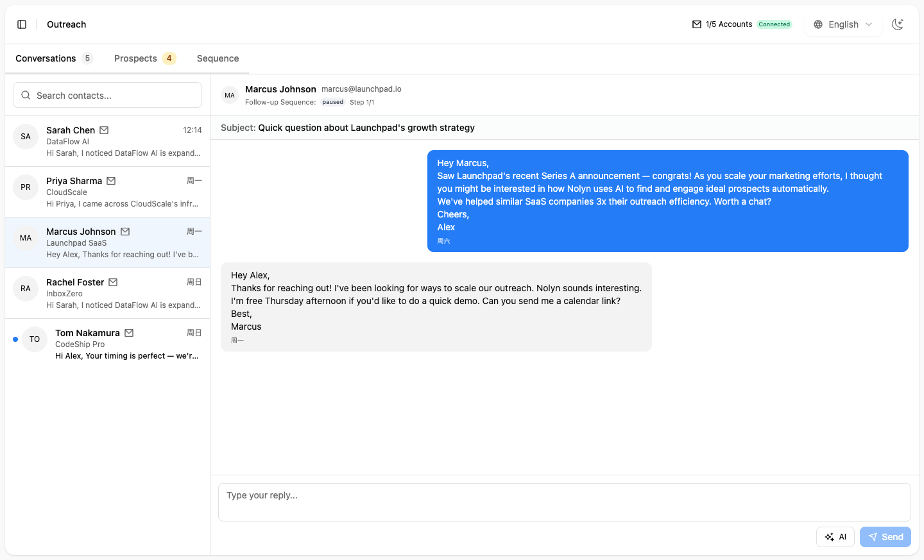Viewport: 924px width, 560px height.
Task: Click the mail accounts envelope icon
Action: point(697,24)
